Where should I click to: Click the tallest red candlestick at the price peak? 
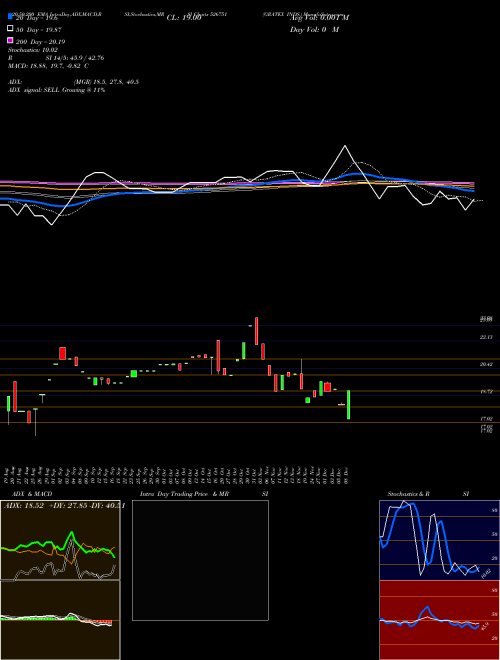[x=256, y=331]
